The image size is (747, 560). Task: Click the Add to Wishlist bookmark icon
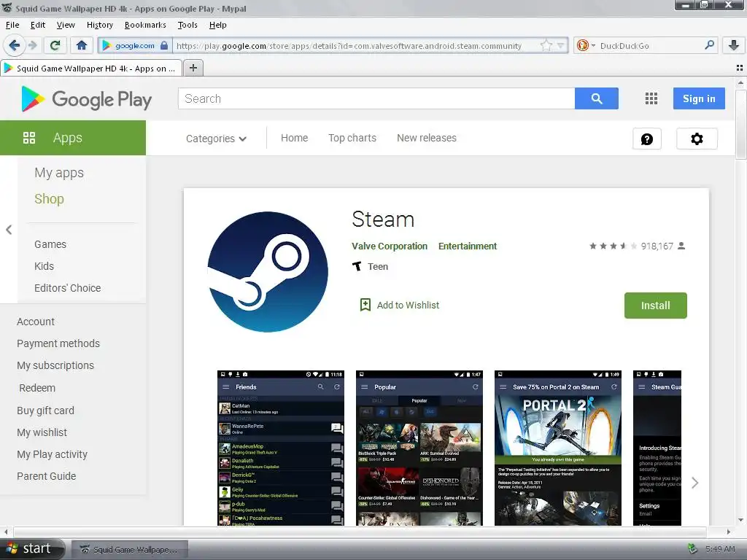tap(365, 305)
